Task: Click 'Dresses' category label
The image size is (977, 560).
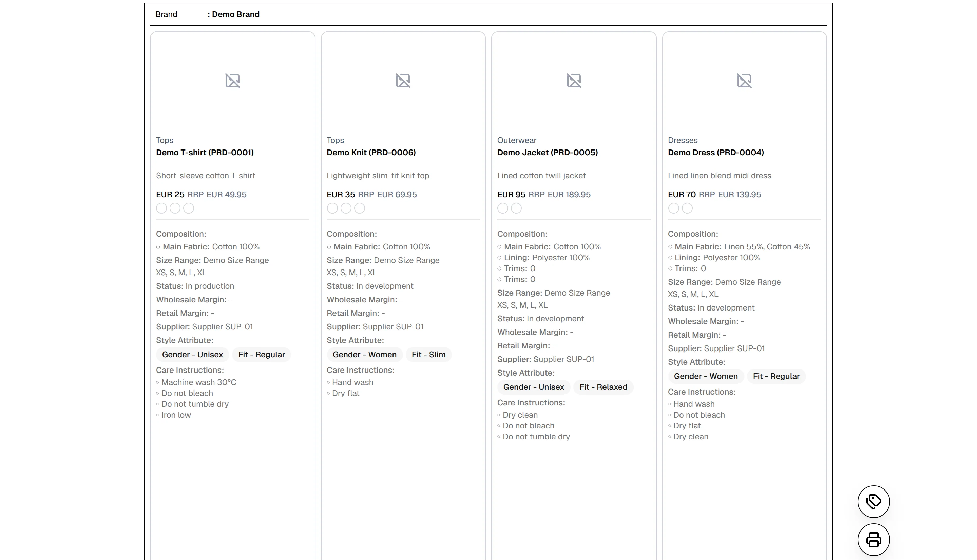Action: 683,140
